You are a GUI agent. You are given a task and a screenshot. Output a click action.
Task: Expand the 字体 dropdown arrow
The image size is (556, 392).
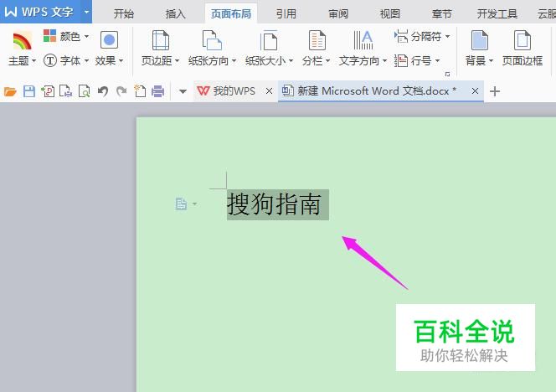point(86,61)
